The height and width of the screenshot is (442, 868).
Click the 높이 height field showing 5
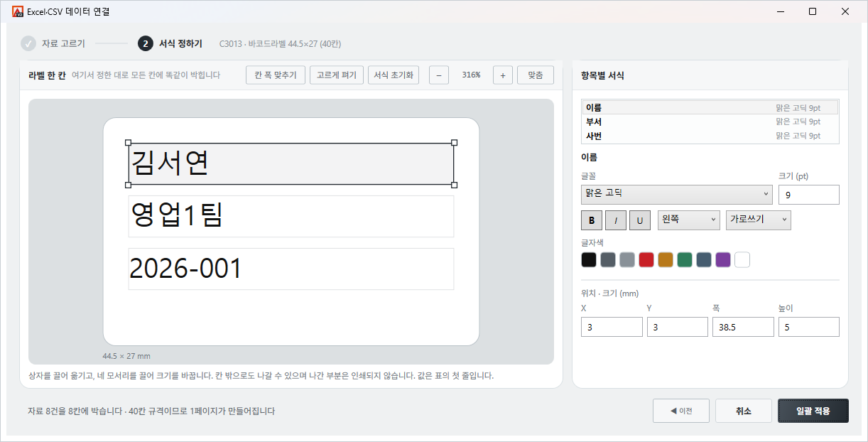tap(809, 327)
